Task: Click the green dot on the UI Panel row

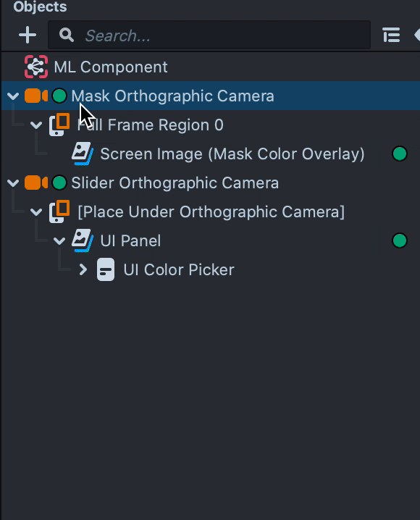Action: click(x=400, y=240)
